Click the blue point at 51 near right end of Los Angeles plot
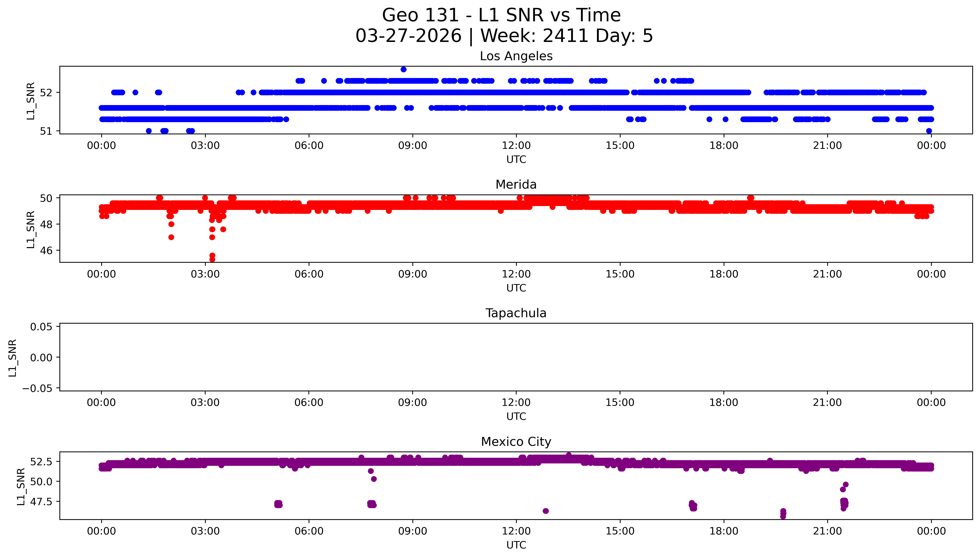The image size is (980, 558). [929, 131]
